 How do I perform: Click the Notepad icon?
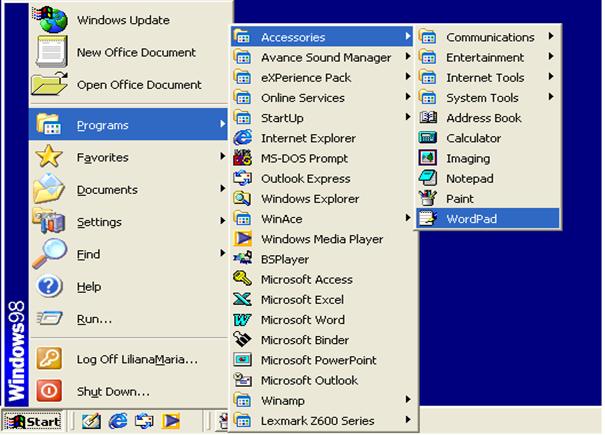click(428, 179)
